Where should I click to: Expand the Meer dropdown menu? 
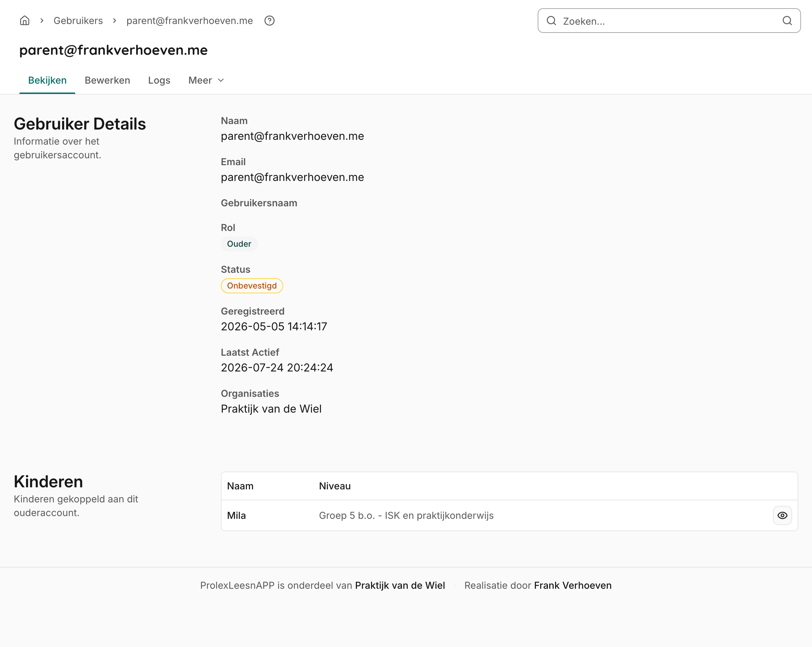point(206,80)
